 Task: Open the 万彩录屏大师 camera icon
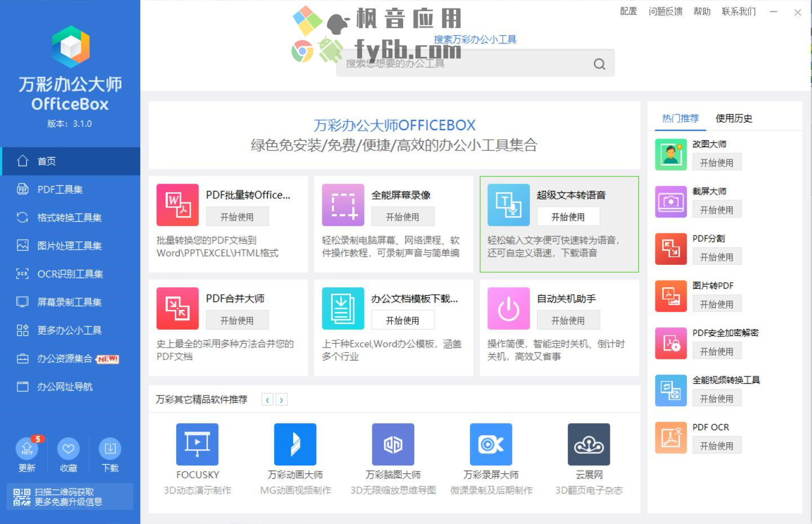click(x=491, y=445)
